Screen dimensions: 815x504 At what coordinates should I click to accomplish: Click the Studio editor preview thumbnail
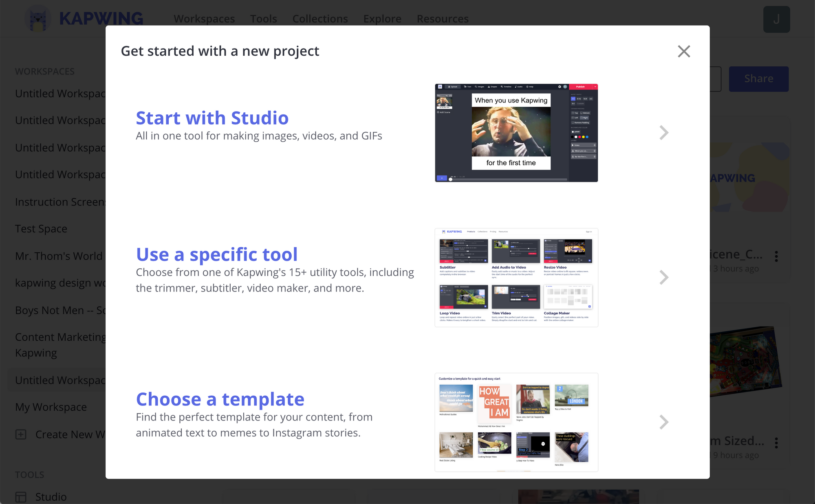pos(516,133)
